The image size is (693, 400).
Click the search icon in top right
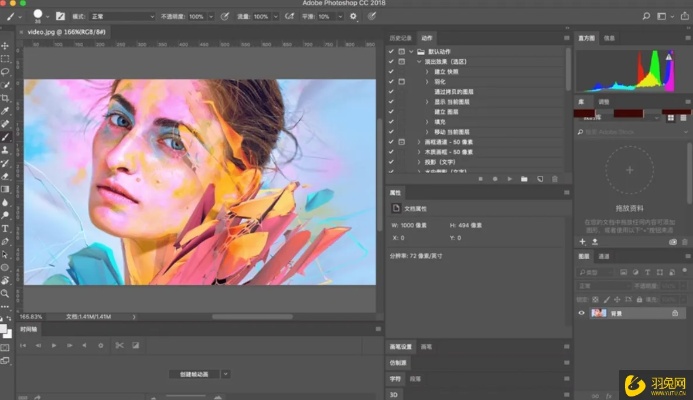[x=646, y=16]
